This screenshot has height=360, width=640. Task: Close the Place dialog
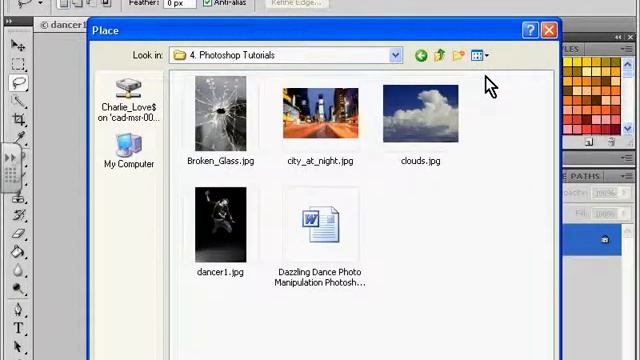point(549,30)
